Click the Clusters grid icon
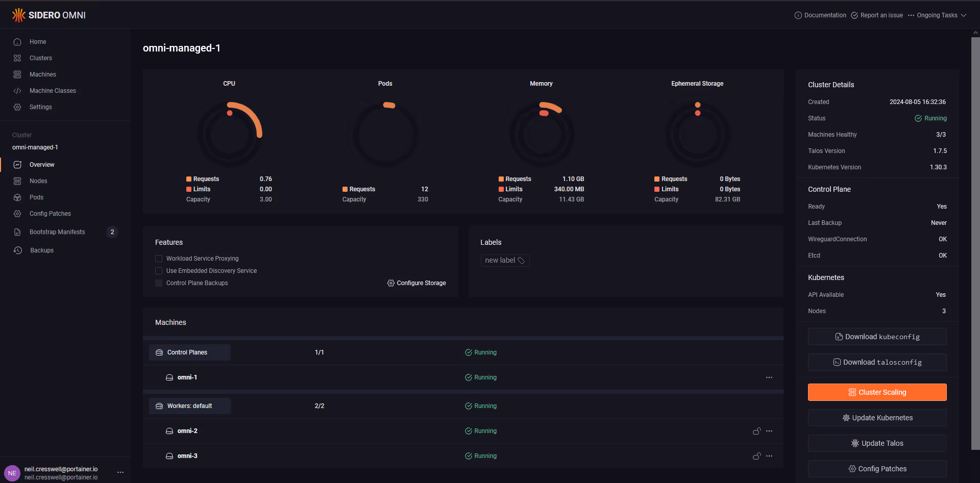The image size is (980, 483). pos(17,58)
